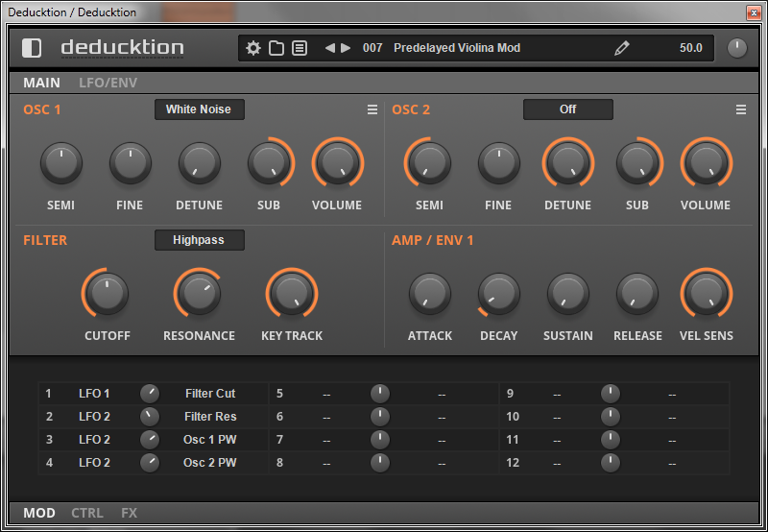
Task: Open OSC 2 hamburger menu
Action: coord(741,110)
